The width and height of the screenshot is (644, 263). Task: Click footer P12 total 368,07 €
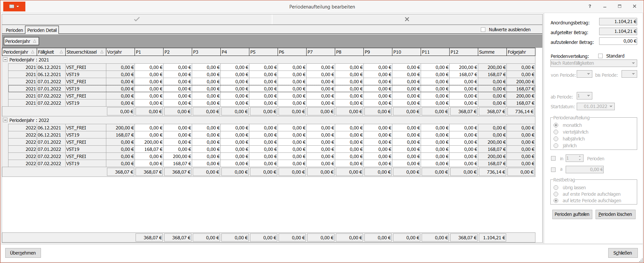point(464,238)
